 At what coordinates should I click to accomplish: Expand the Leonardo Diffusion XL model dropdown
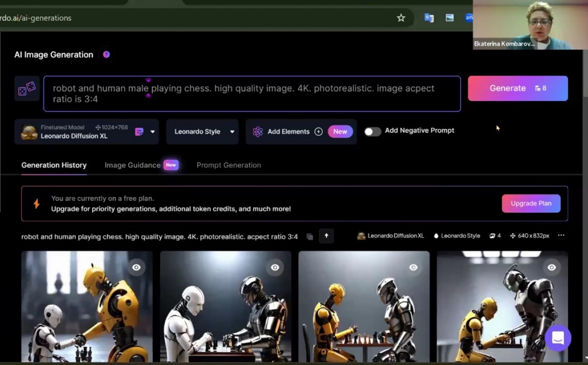(152, 132)
